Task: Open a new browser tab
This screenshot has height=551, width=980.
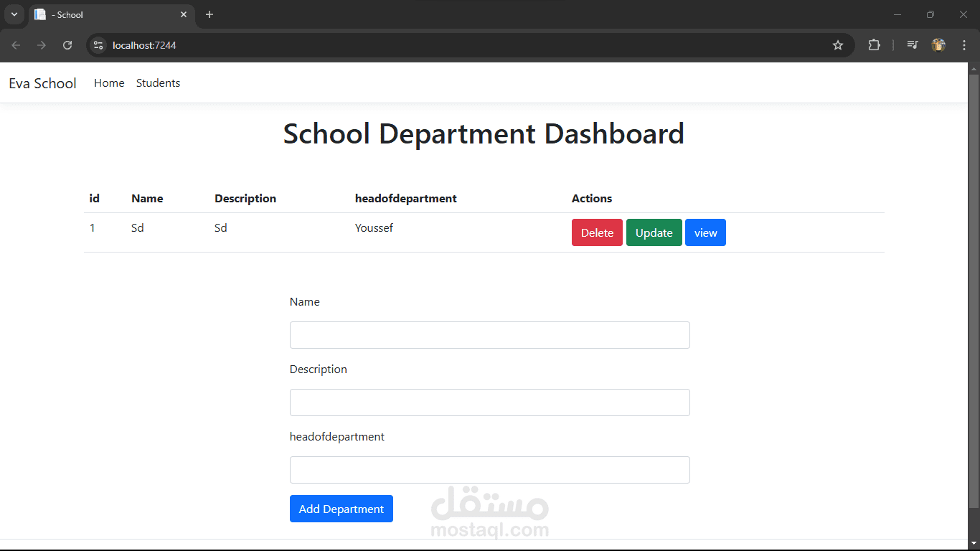Action: pyautogui.click(x=209, y=14)
